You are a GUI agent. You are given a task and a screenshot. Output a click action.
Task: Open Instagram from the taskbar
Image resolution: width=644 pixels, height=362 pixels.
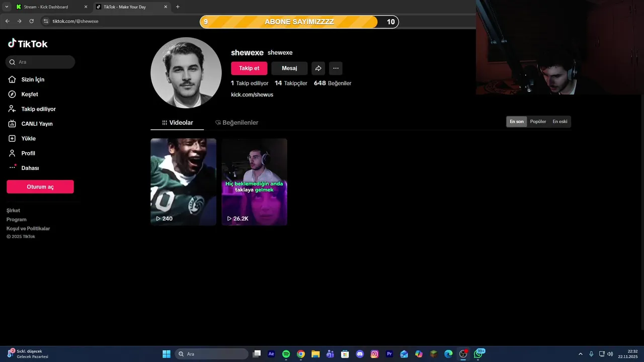(x=374, y=354)
